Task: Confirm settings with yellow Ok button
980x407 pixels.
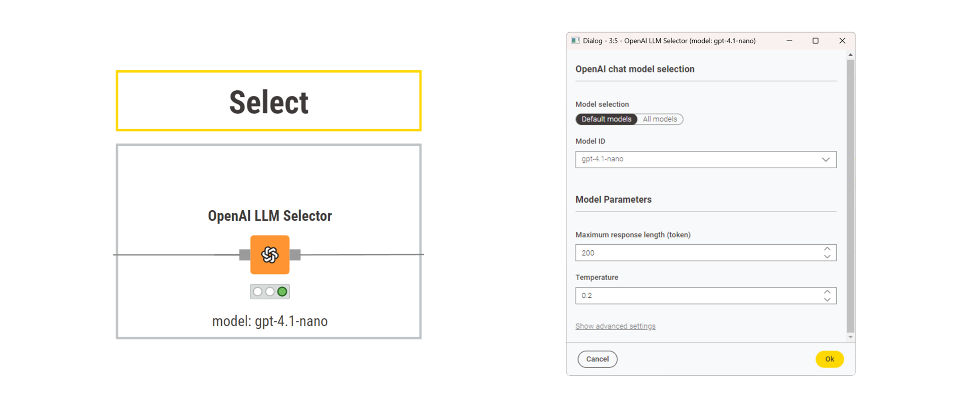Action: pos(830,359)
